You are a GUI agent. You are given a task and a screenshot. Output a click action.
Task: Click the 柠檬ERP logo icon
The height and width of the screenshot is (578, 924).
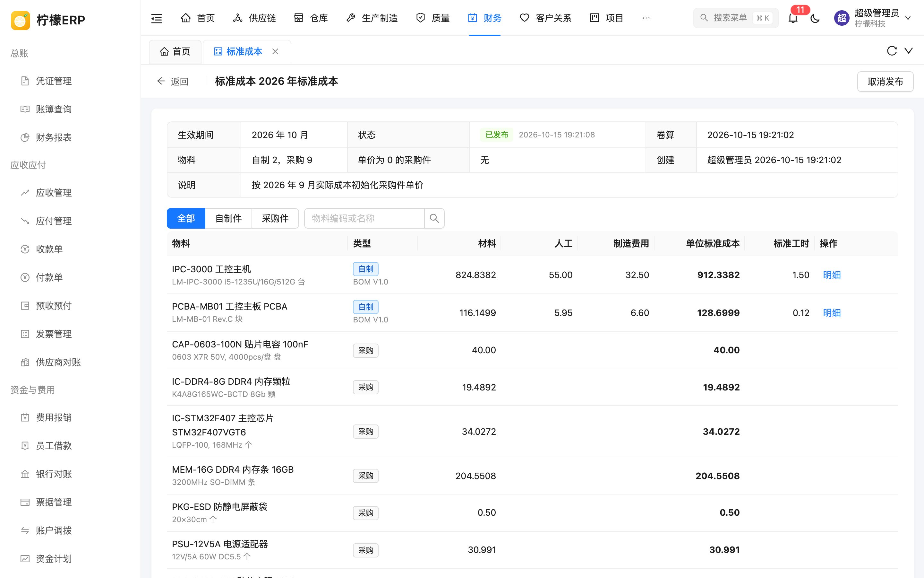[20, 20]
